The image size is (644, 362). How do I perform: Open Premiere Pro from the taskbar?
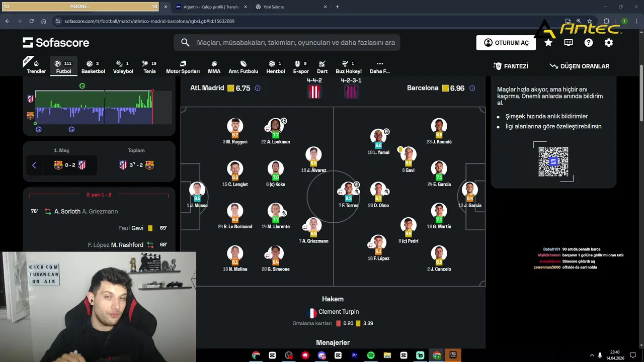[x=354, y=355]
